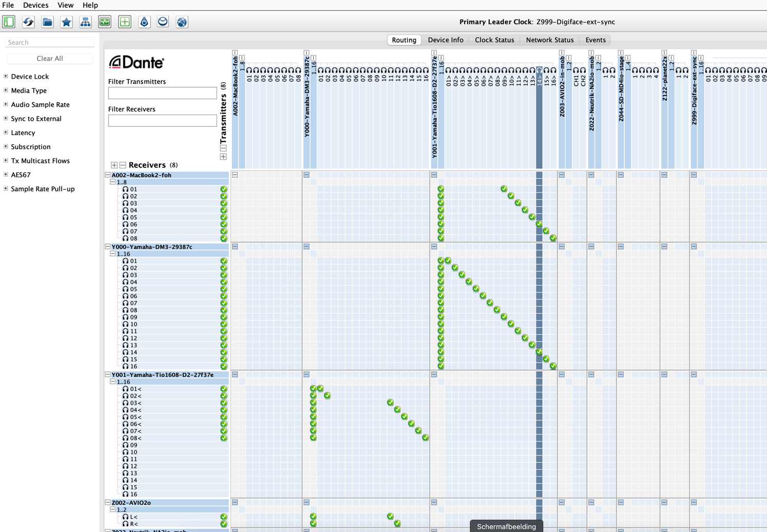
Task: Click status checkmark of A002-MacBook2-foh channel 01
Action: pyautogui.click(x=224, y=189)
